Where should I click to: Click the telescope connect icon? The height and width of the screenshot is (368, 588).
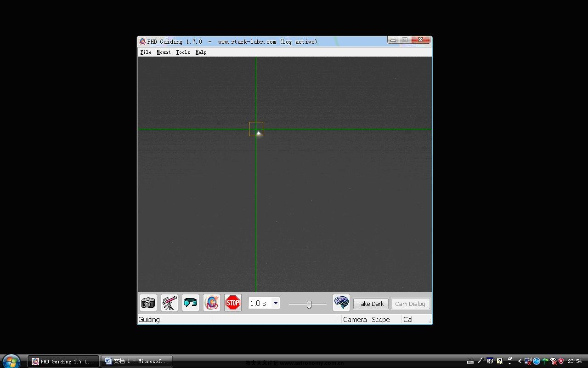pyautogui.click(x=170, y=303)
